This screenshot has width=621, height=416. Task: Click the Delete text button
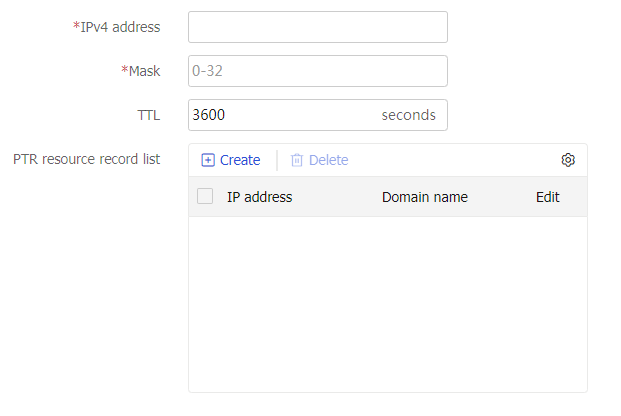click(x=329, y=160)
